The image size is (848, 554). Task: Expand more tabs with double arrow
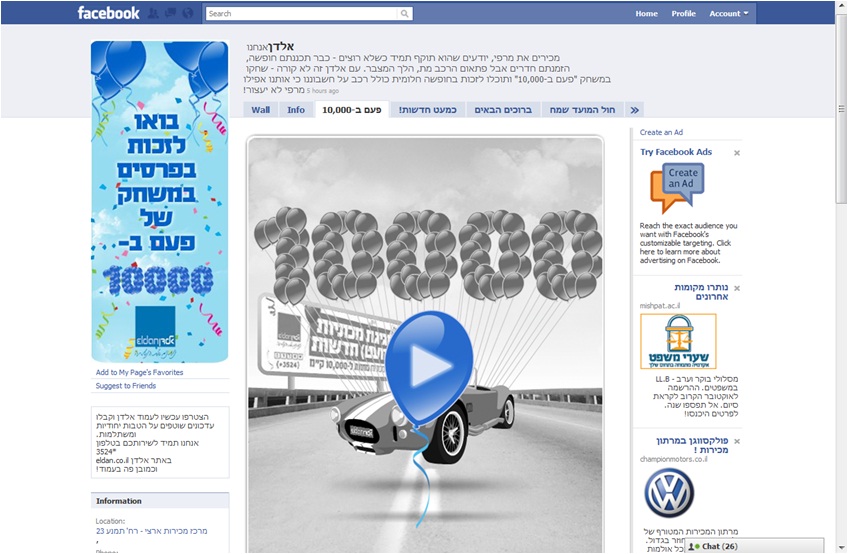634,110
